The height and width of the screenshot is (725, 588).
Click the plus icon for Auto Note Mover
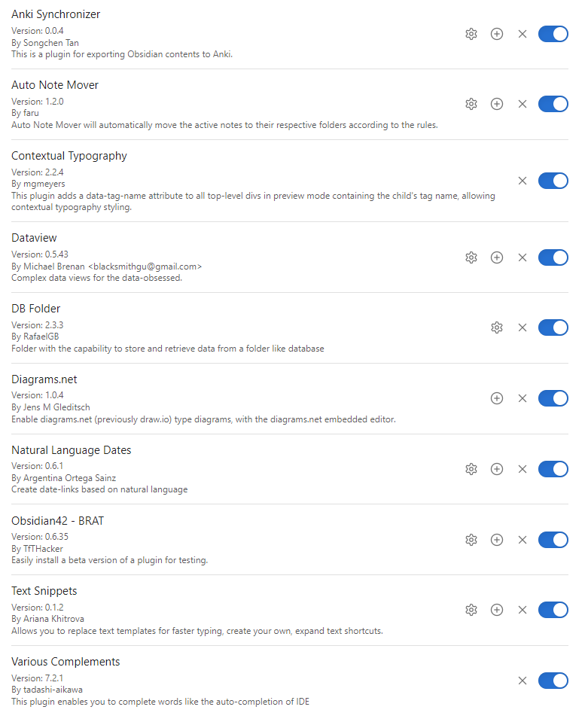pos(497,104)
